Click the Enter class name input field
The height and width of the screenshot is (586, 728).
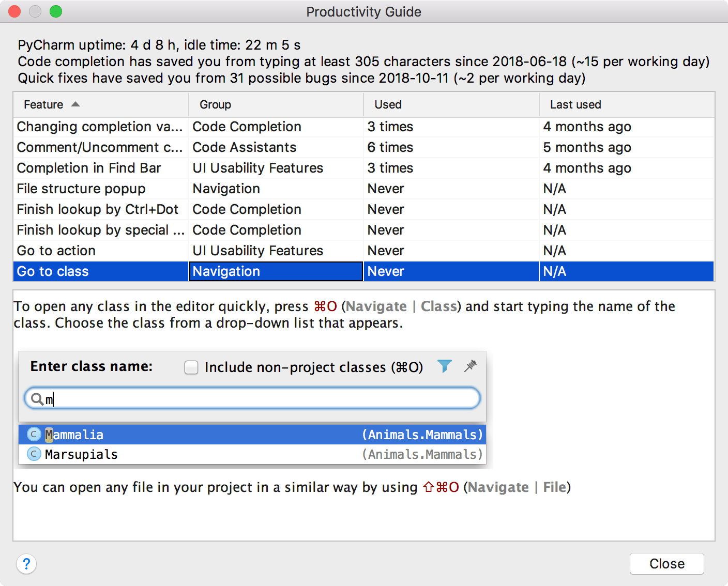pyautogui.click(x=259, y=399)
